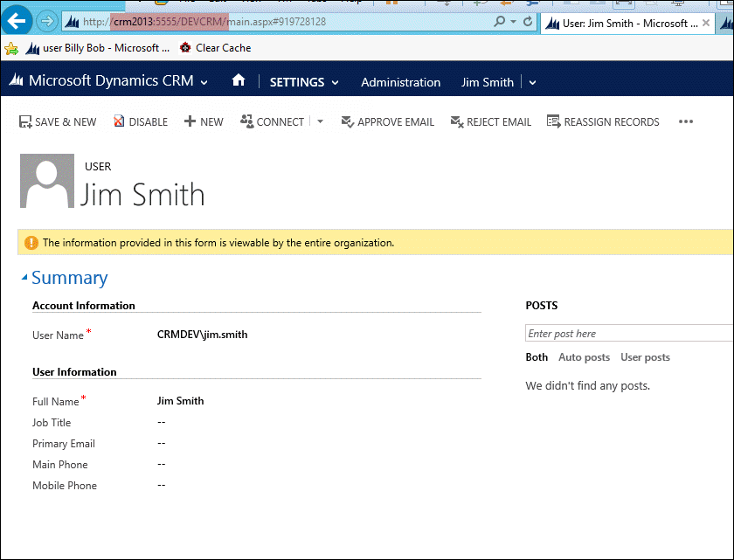The width and height of the screenshot is (734, 560).
Task: Click the yellow warning notification icon
Action: (31, 243)
